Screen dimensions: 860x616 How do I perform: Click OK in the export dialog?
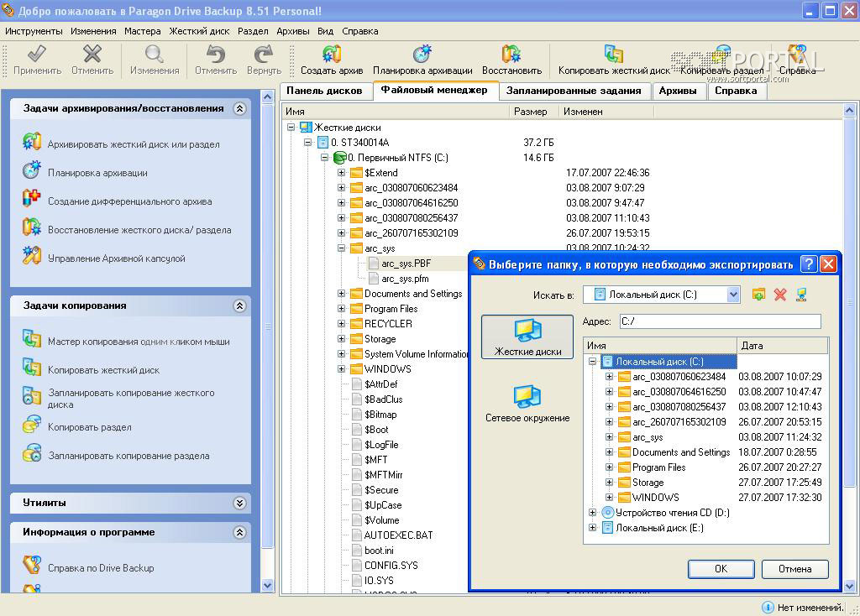tap(721, 569)
